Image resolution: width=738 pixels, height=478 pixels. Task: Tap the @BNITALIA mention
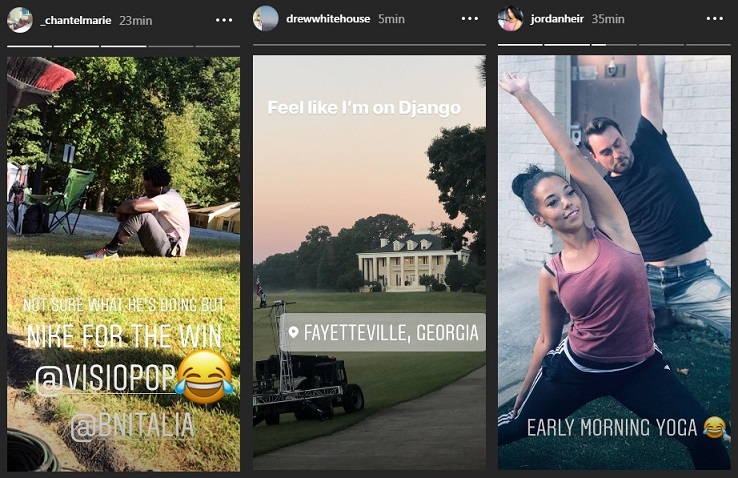tap(132, 425)
